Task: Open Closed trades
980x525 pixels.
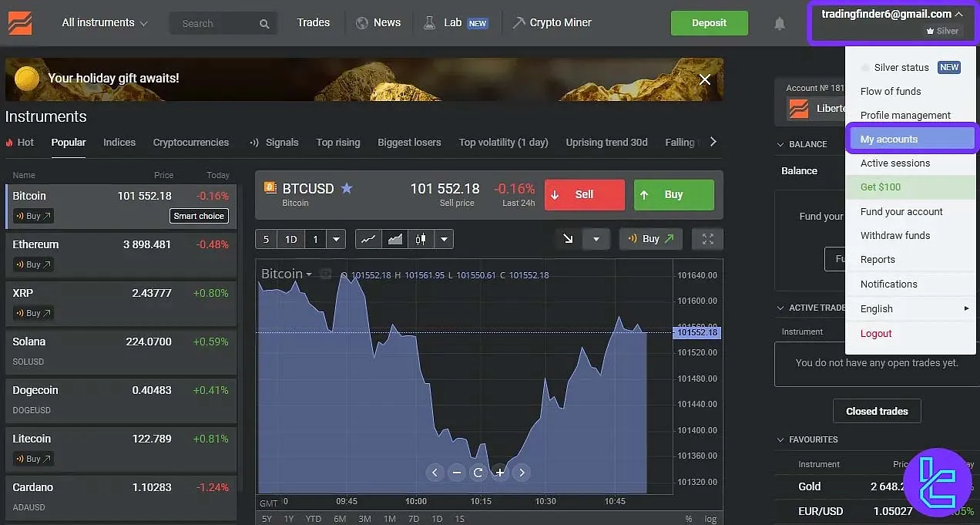Action: click(877, 411)
